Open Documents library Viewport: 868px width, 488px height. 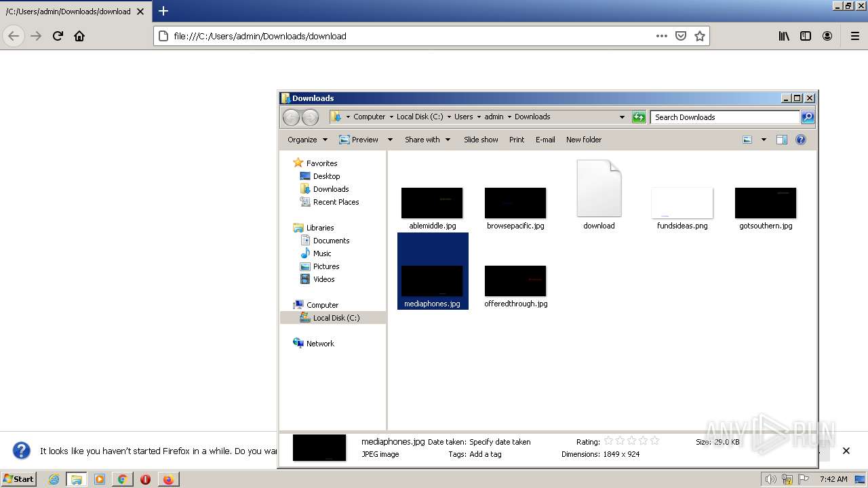pyautogui.click(x=331, y=241)
